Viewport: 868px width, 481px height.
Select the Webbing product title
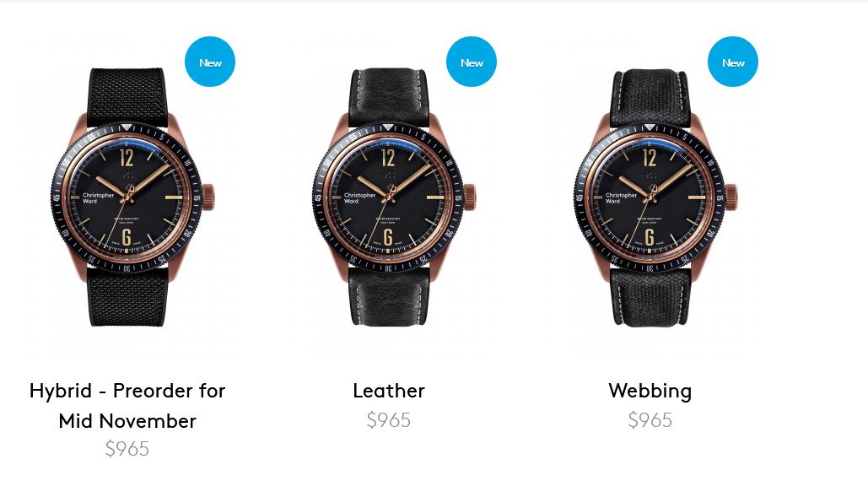click(x=650, y=392)
